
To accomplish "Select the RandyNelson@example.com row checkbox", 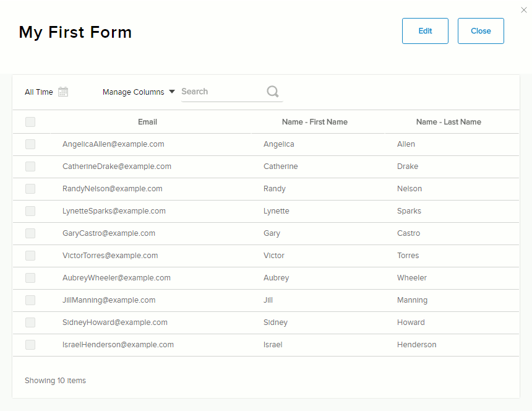I will tap(30, 189).
